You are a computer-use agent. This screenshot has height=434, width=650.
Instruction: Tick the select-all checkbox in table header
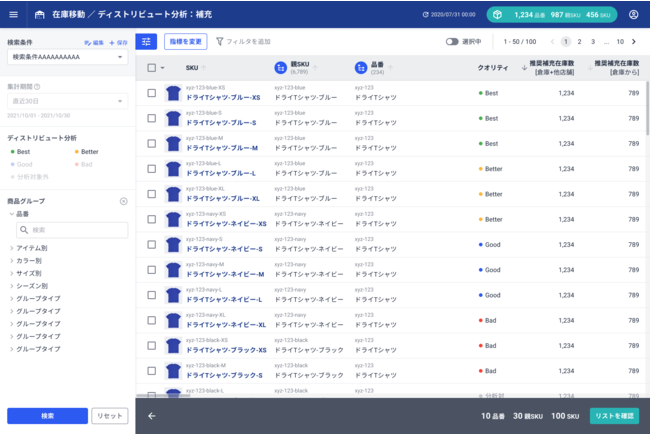coord(151,68)
